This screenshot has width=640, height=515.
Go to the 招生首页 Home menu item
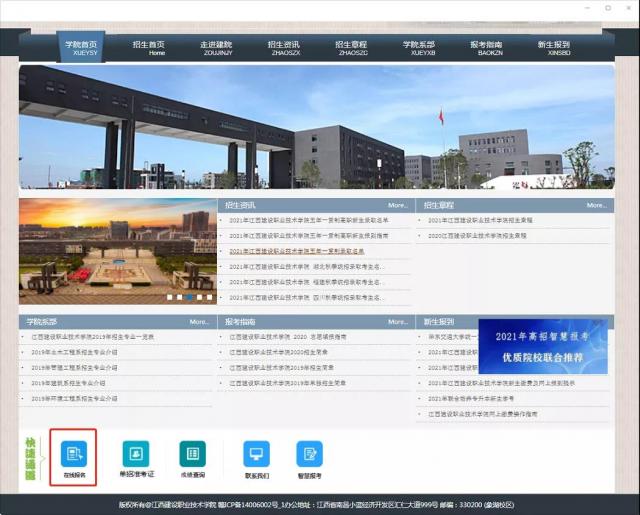[149, 48]
